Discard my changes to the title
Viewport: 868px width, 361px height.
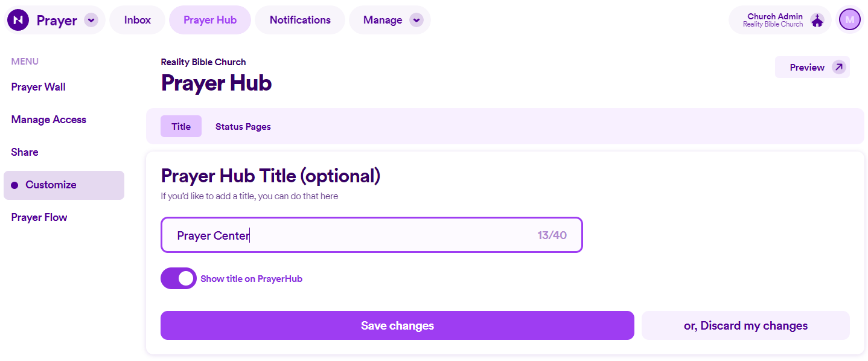coord(745,325)
